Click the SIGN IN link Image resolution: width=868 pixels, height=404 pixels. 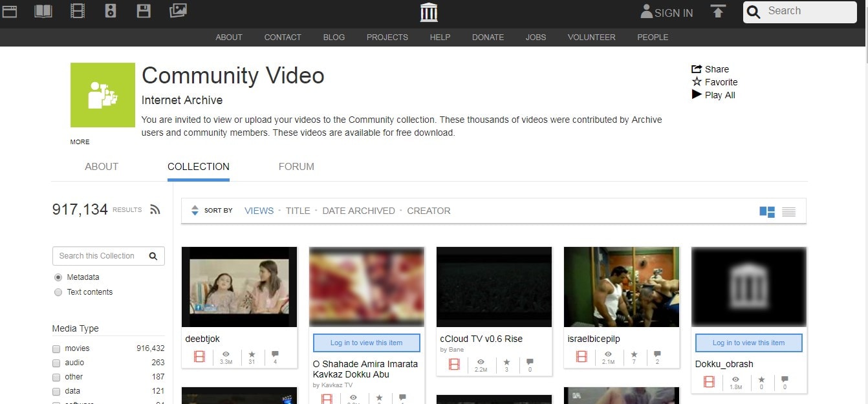pyautogui.click(x=666, y=12)
